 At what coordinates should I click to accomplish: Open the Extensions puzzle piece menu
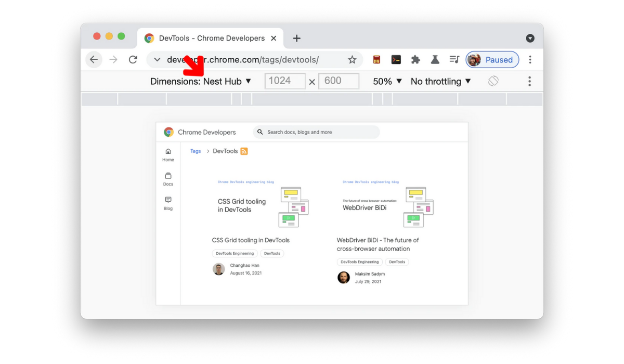tap(415, 60)
